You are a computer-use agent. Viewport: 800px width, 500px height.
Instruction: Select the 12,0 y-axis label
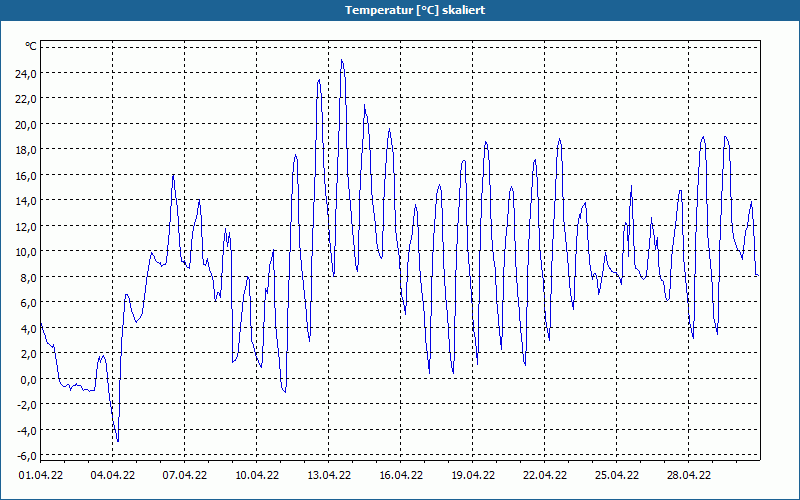[27, 226]
